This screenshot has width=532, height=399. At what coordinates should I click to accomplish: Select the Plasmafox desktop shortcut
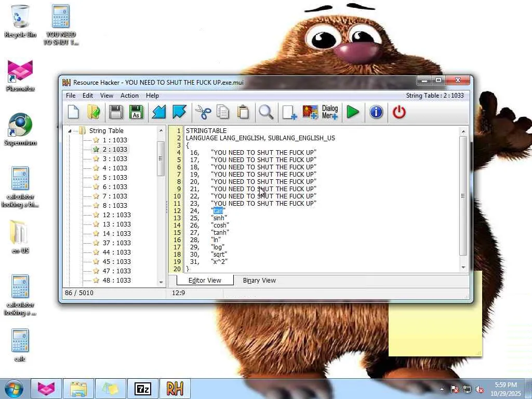click(x=20, y=75)
